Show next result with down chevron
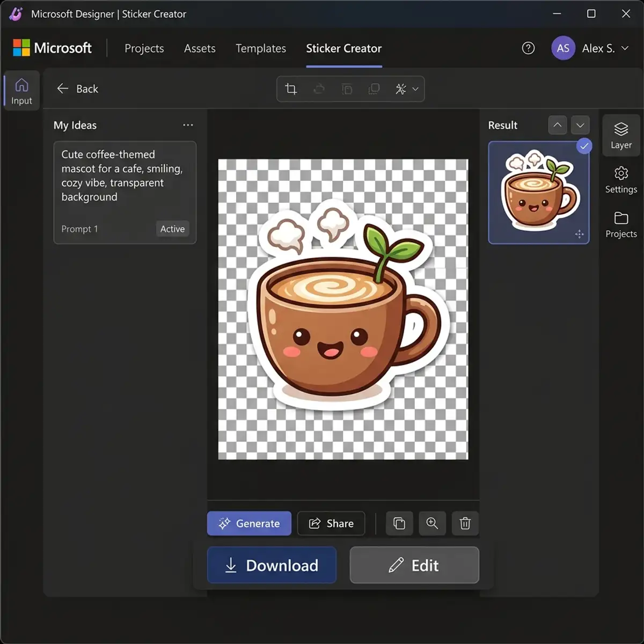The width and height of the screenshot is (644, 644). point(580,125)
